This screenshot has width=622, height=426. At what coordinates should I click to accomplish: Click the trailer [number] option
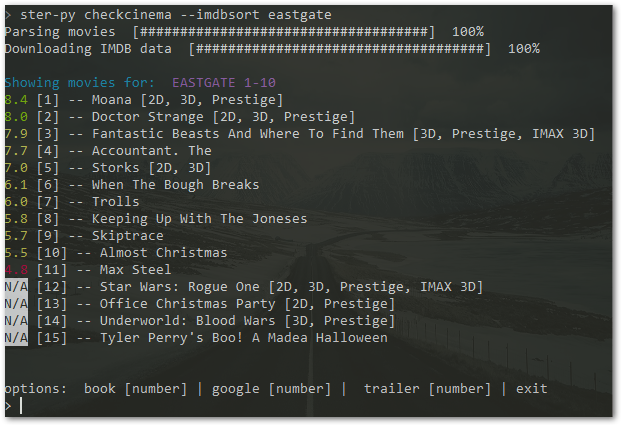(x=427, y=389)
